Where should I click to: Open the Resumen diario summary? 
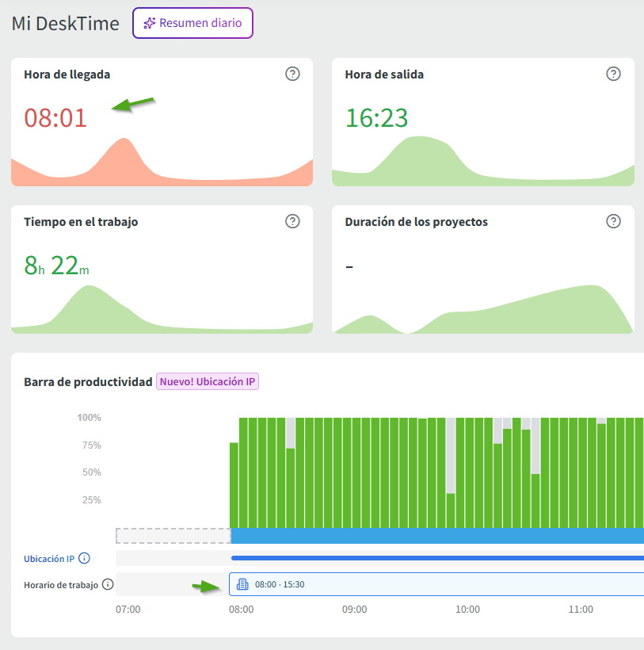[192, 23]
